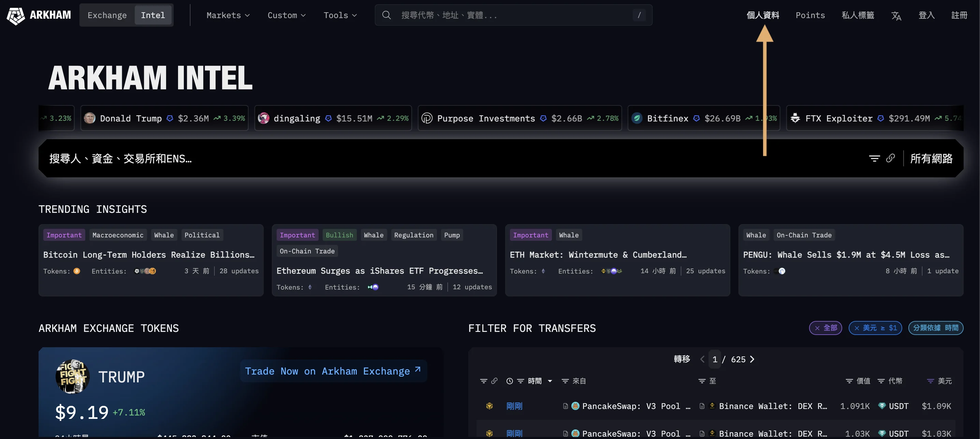Open the language translation icon

(896, 16)
